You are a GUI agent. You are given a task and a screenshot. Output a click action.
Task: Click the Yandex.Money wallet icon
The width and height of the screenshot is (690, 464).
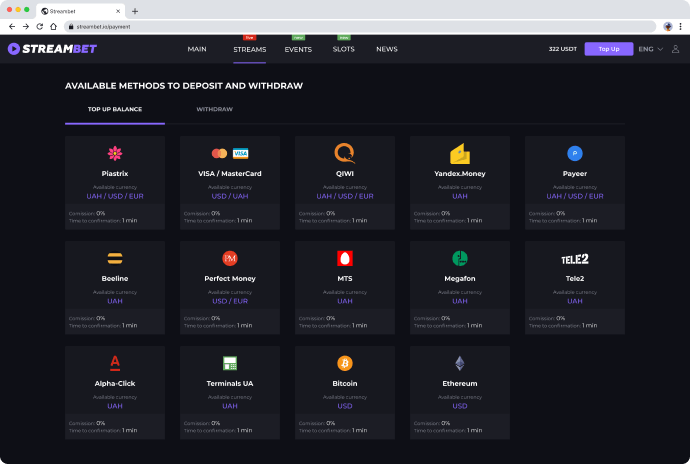(460, 154)
